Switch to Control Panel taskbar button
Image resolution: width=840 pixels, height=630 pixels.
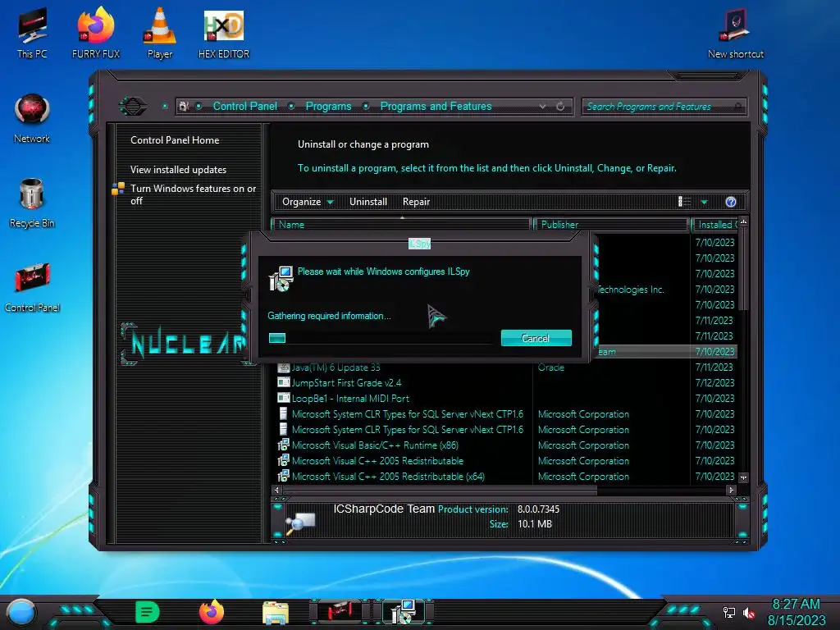(x=339, y=612)
